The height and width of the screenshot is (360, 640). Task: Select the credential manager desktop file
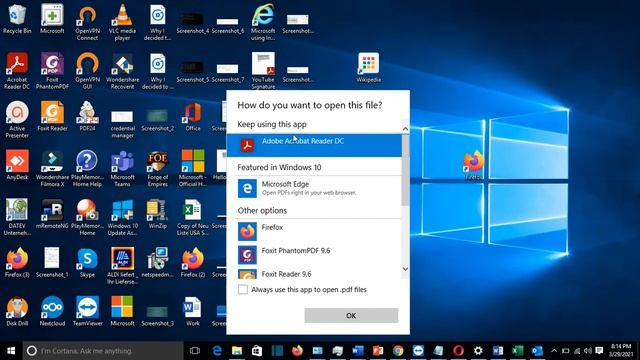pyautogui.click(x=122, y=124)
